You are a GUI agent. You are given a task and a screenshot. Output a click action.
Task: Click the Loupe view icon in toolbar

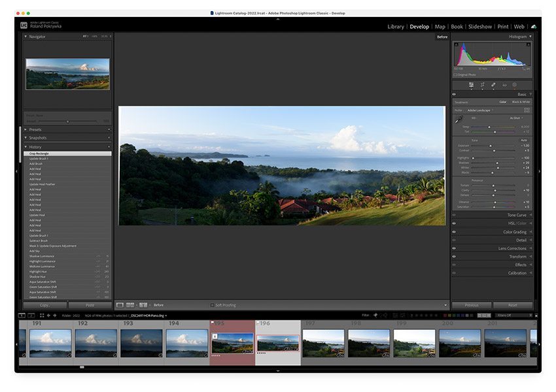coord(120,305)
